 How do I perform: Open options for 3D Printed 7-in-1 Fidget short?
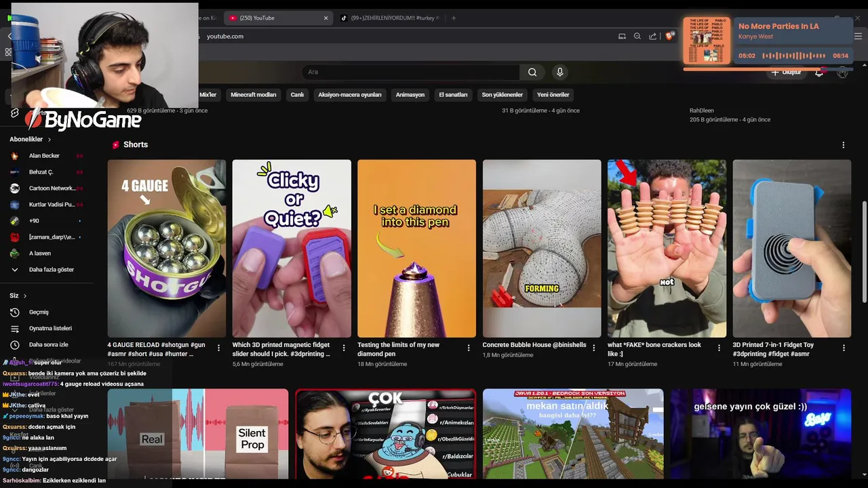pos(844,348)
